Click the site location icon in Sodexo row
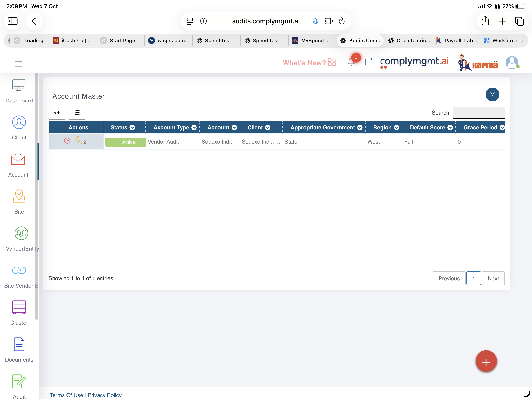Image resolution: width=532 pixels, height=399 pixels. click(78, 140)
